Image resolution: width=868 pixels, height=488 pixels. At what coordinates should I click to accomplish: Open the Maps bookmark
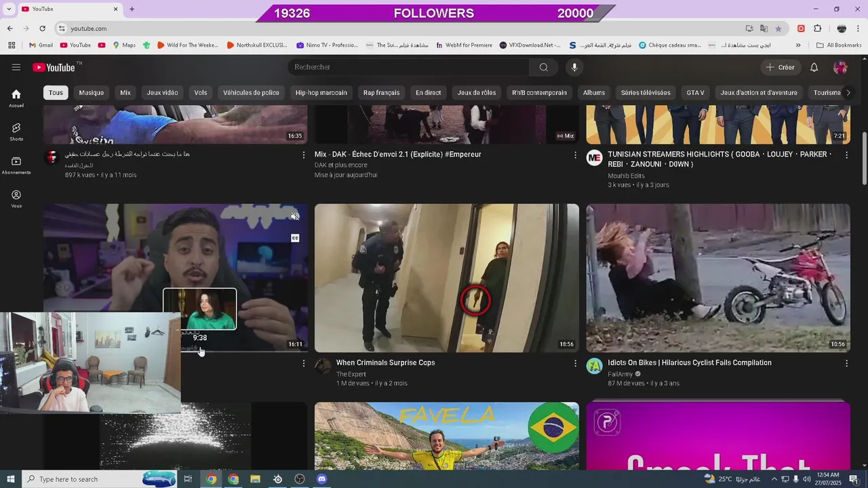coord(124,45)
